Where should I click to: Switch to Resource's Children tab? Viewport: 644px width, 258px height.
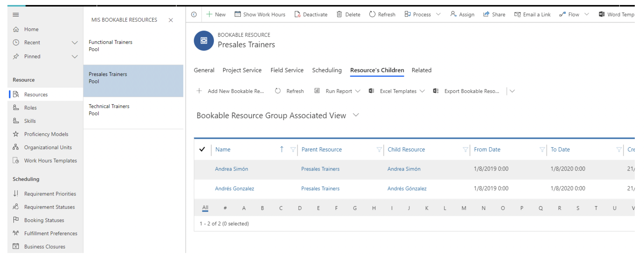tap(377, 70)
